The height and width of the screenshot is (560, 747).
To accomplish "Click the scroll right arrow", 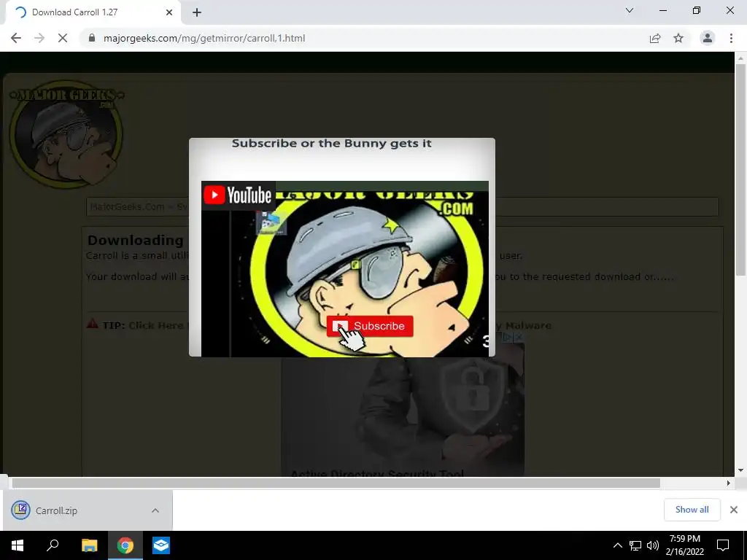I will (x=728, y=483).
